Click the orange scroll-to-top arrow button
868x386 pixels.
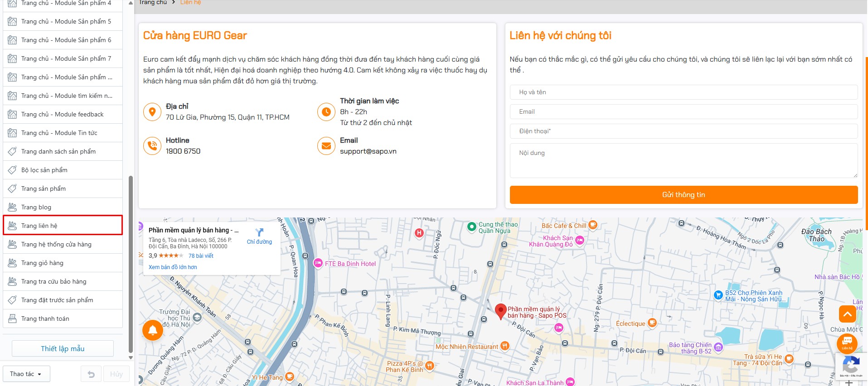847,314
